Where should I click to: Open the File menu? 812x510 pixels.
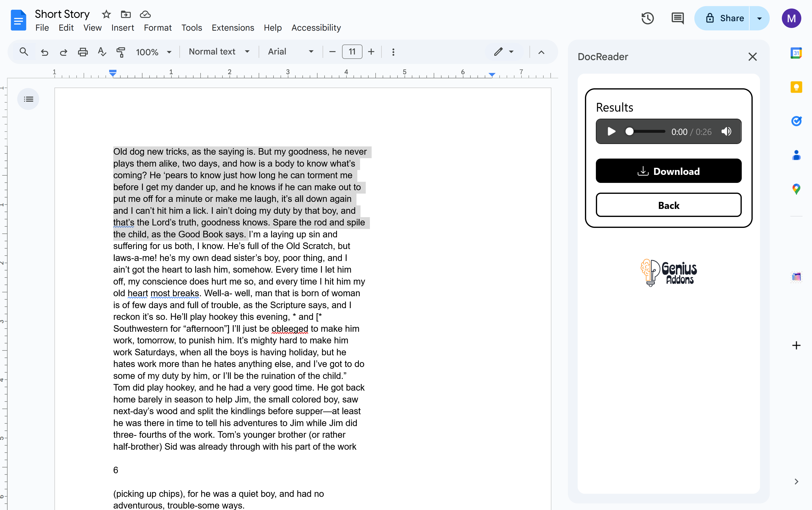coord(42,28)
